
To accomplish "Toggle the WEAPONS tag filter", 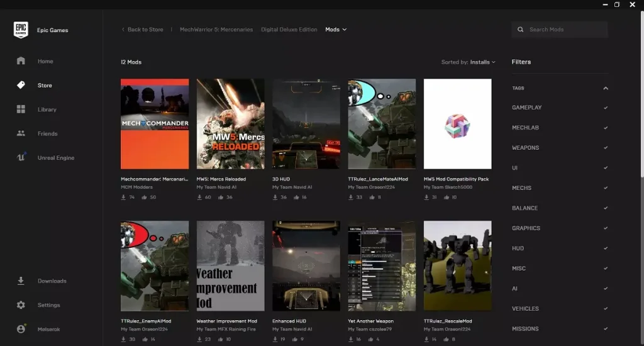I will coord(560,148).
